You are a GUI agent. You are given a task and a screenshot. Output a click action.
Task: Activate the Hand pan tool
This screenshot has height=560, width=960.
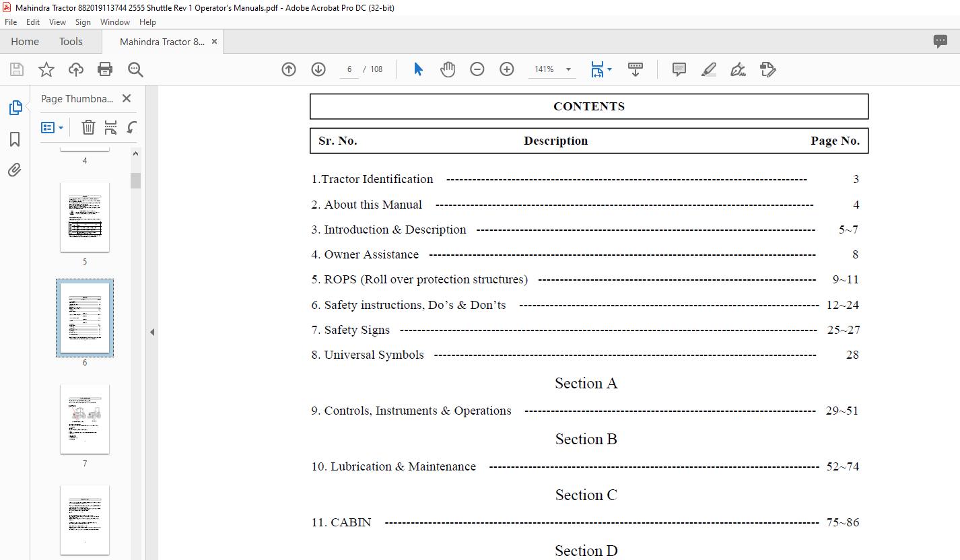[x=448, y=69]
